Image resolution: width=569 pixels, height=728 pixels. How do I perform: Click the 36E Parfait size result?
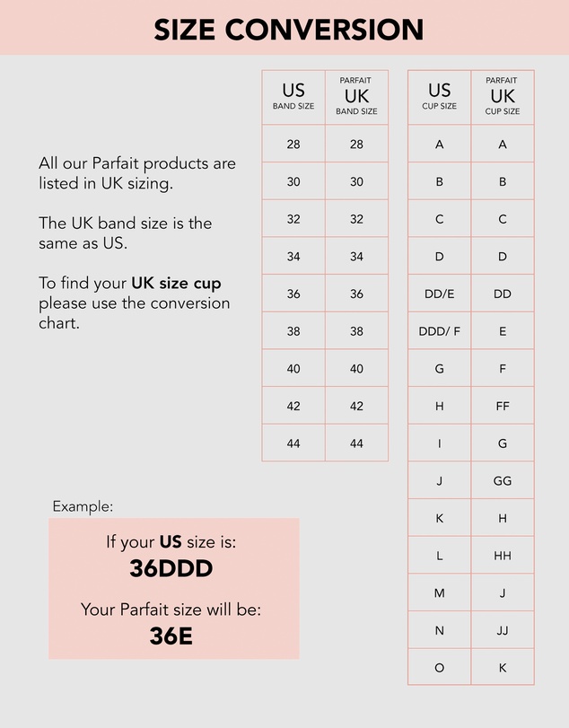(x=171, y=636)
